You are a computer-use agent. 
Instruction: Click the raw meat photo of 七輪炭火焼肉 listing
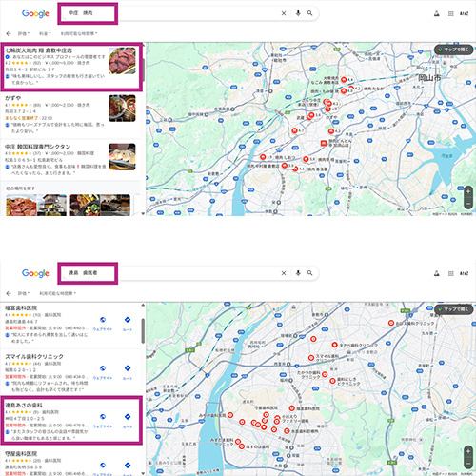coord(122,61)
